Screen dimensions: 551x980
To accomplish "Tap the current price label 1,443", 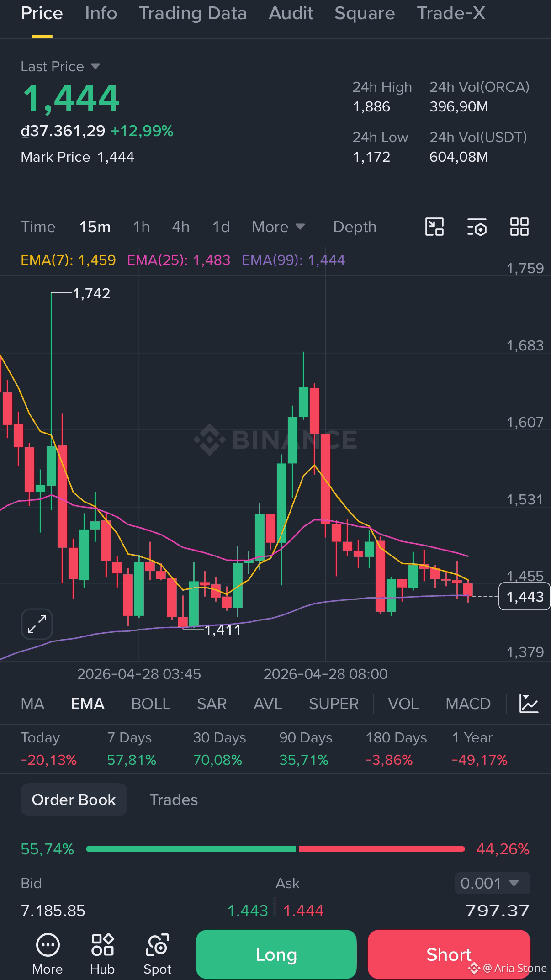I will pos(525,597).
